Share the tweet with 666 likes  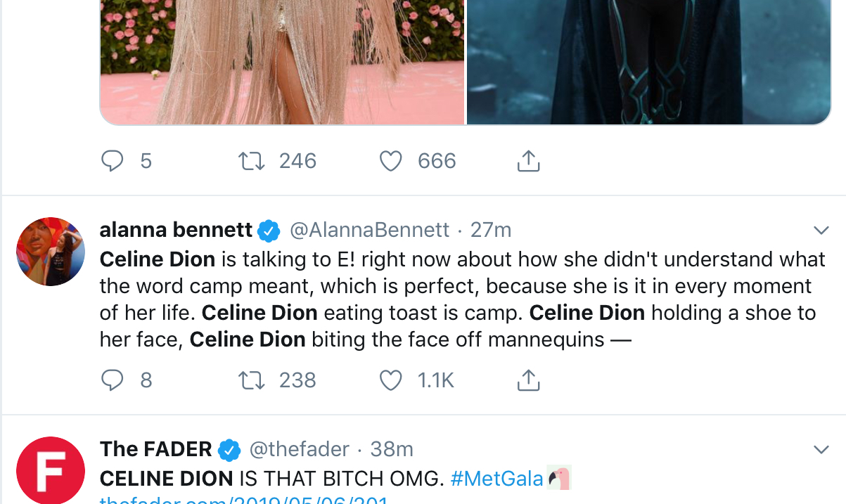coord(528,162)
